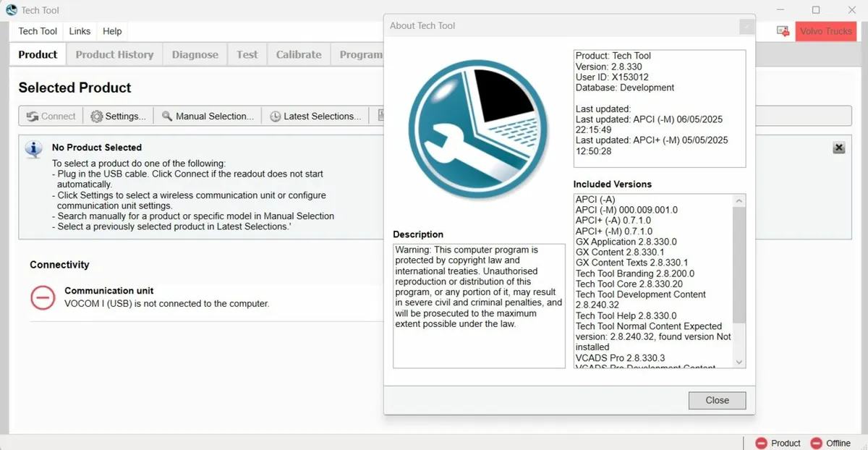Open Manual Selection from the toolbar

[x=208, y=116]
